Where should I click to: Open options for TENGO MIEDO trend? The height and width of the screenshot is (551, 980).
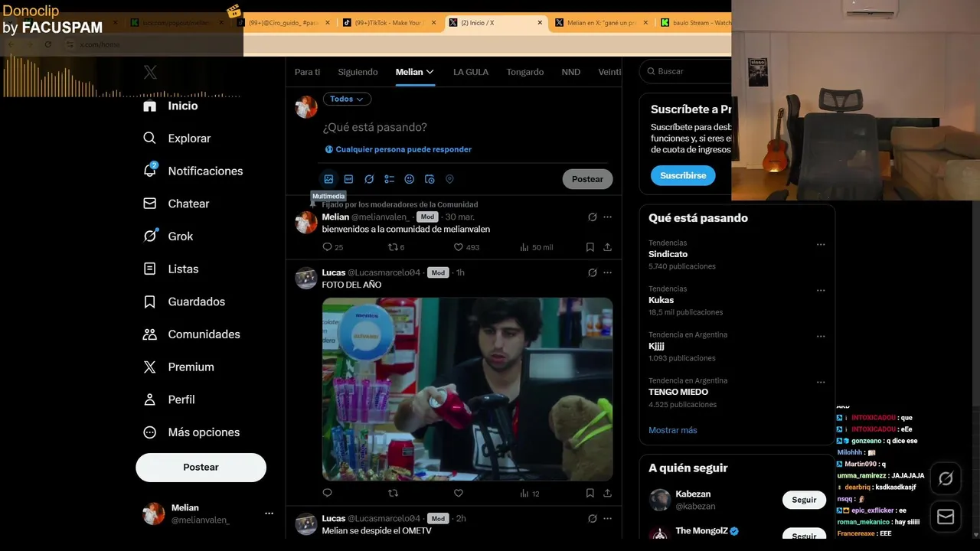click(x=821, y=383)
